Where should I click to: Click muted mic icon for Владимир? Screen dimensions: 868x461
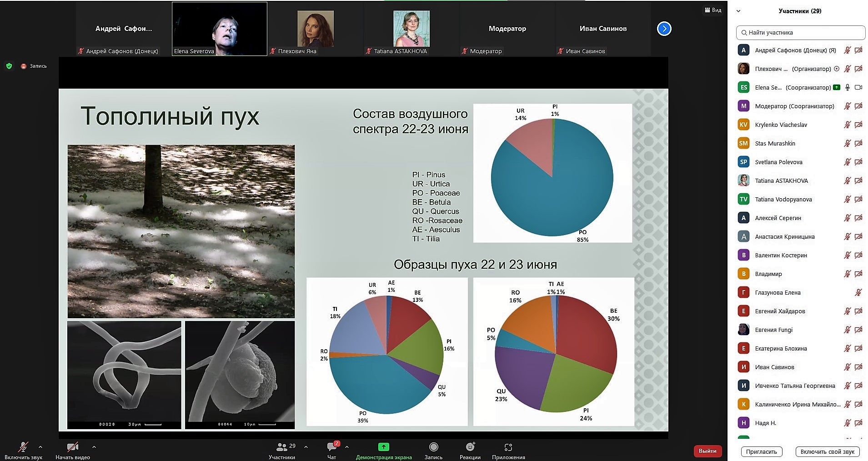click(x=847, y=274)
